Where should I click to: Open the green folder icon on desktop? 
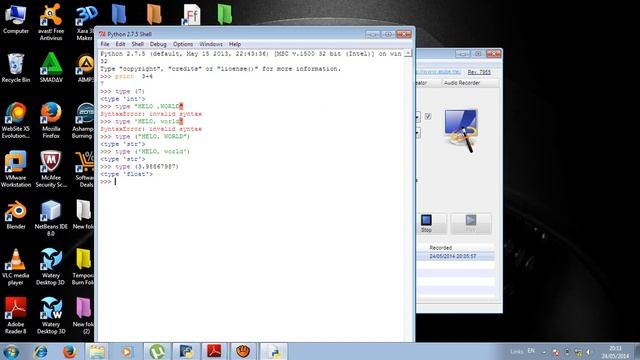click(x=225, y=15)
